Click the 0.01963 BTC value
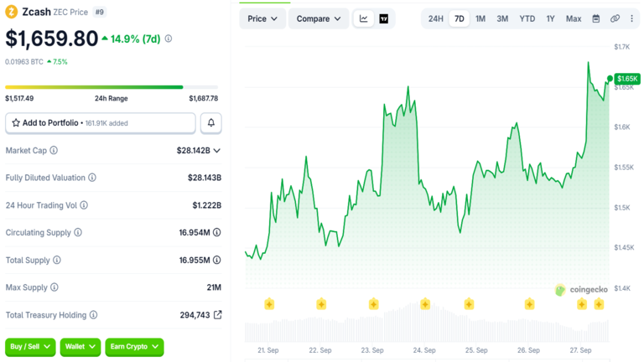This screenshot has width=644, height=362. tap(23, 62)
